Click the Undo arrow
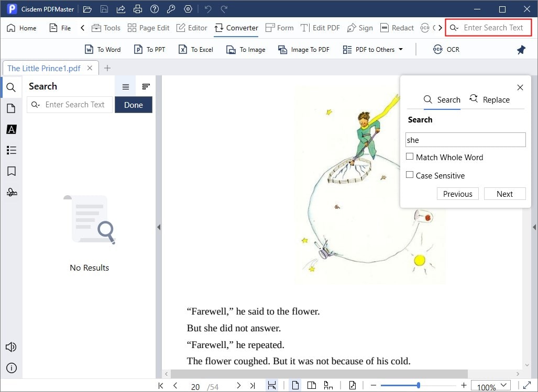This screenshot has height=392, width=538. click(x=208, y=9)
